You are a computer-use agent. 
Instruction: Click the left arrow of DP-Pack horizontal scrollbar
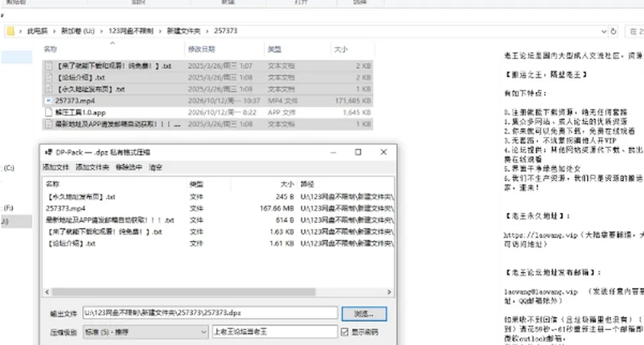[47, 292]
